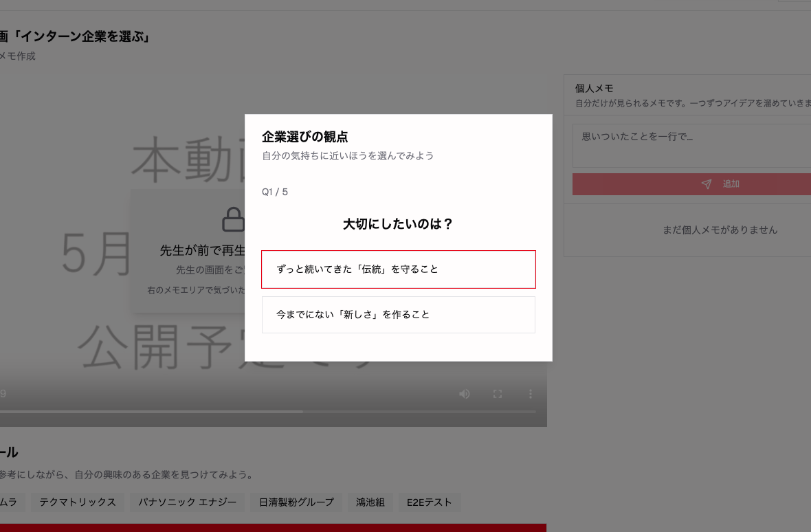811x532 pixels.
Task: Select E2Eテスト company tag
Action: (x=430, y=502)
